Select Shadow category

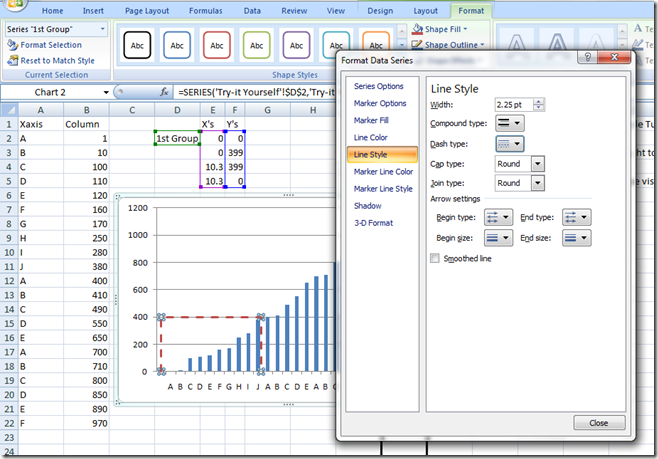pyautogui.click(x=368, y=206)
